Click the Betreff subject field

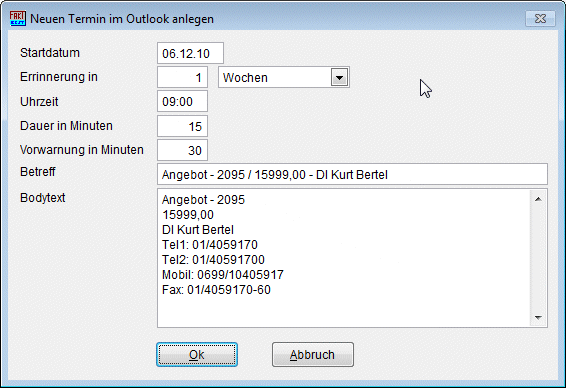[x=352, y=174]
